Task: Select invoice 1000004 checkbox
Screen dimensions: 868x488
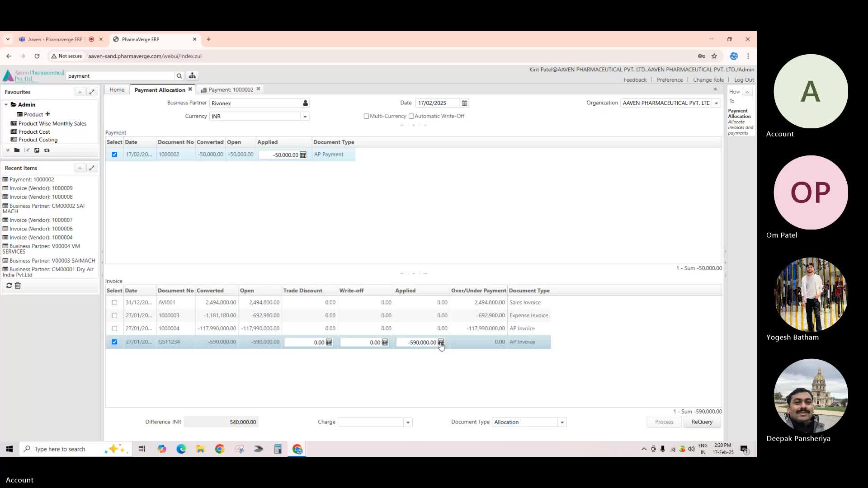Action: pos(114,328)
